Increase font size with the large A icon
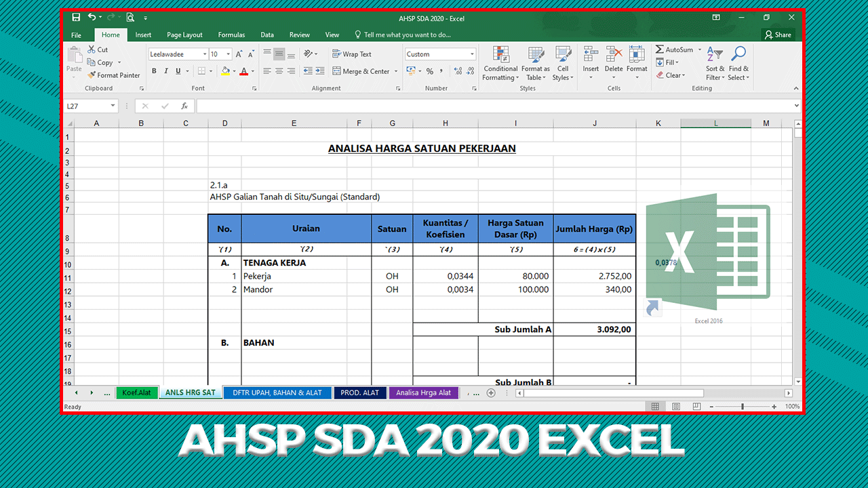The image size is (868, 488). 240,54
